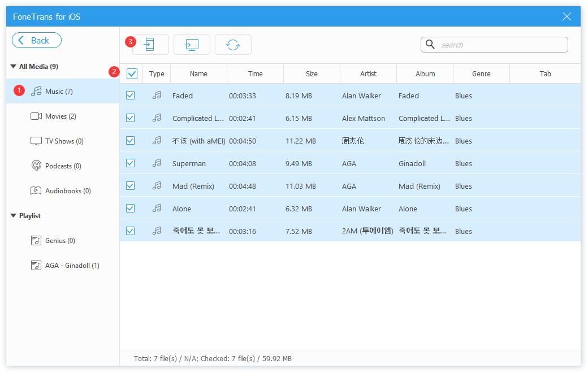
Task: Uncheck the 2AM song checkbox
Action: click(x=130, y=231)
